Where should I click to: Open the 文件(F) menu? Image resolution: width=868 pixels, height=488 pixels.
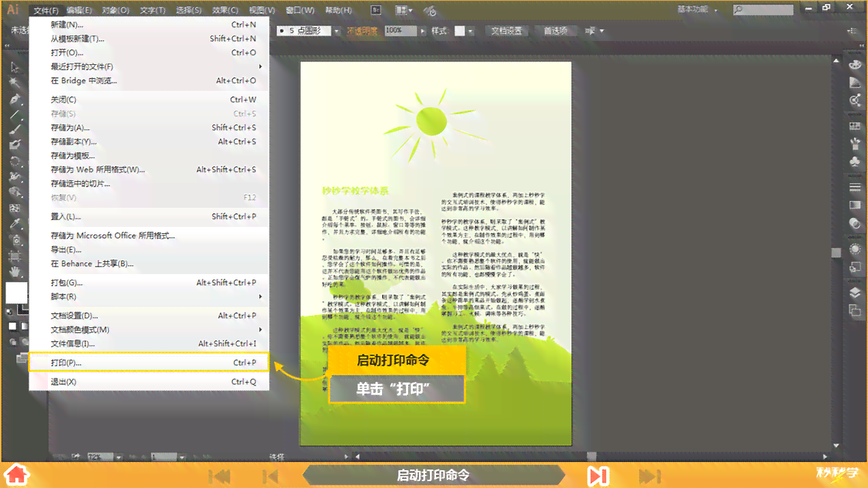pos(46,10)
